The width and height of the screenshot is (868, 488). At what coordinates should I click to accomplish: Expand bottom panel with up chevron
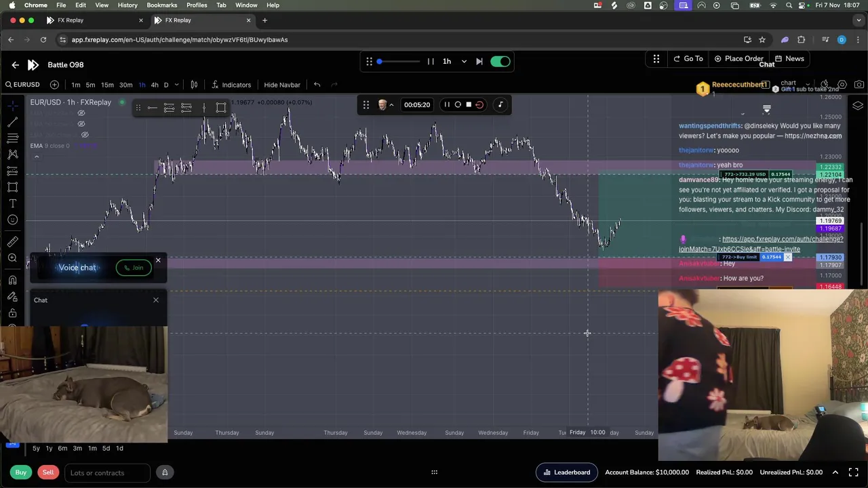point(835,472)
